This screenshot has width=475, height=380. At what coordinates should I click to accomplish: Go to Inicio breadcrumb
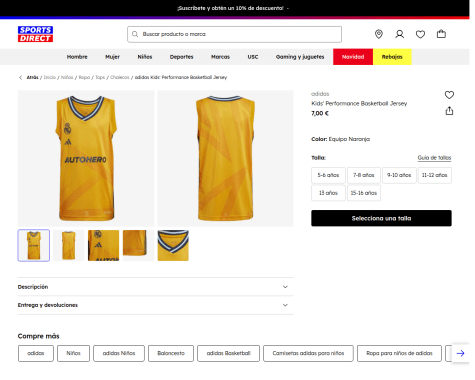(50, 77)
